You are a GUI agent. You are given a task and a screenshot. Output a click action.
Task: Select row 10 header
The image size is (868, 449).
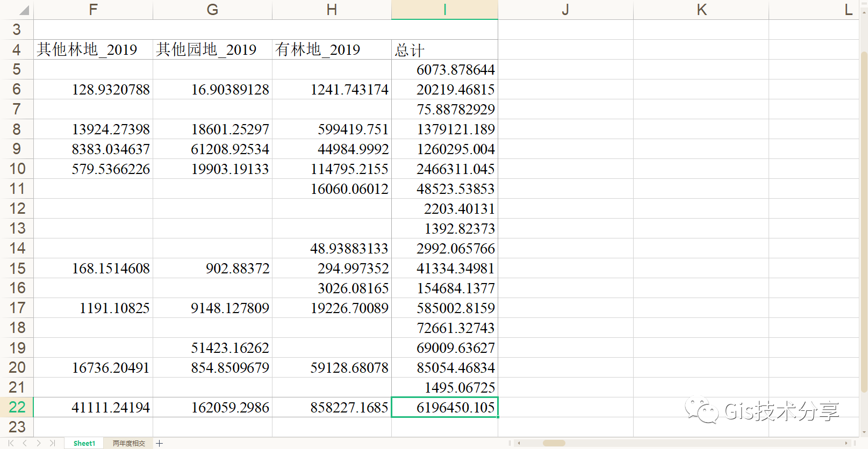coord(17,169)
